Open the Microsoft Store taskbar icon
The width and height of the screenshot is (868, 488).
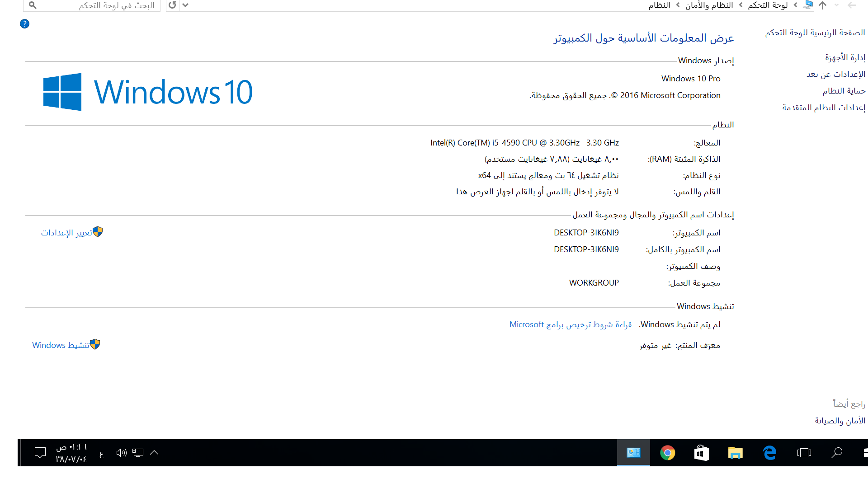(x=702, y=453)
